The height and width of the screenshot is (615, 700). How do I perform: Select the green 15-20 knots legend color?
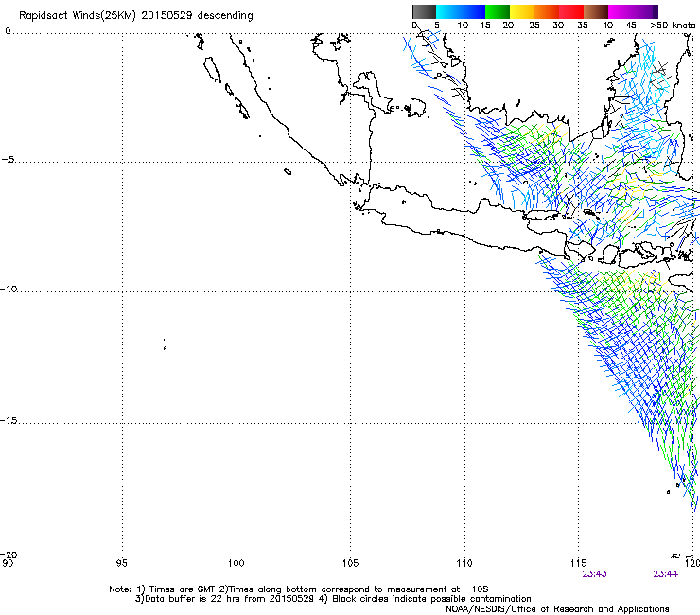(498, 11)
